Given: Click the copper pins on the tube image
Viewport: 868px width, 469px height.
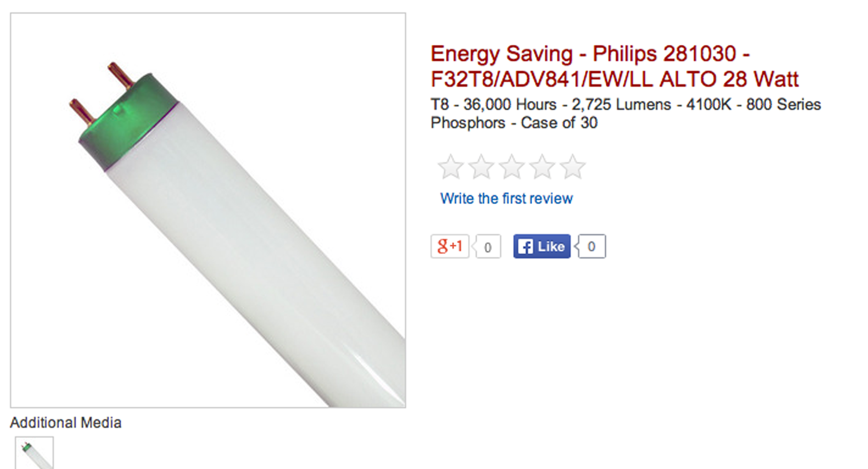Looking at the screenshot, I should coord(102,93).
